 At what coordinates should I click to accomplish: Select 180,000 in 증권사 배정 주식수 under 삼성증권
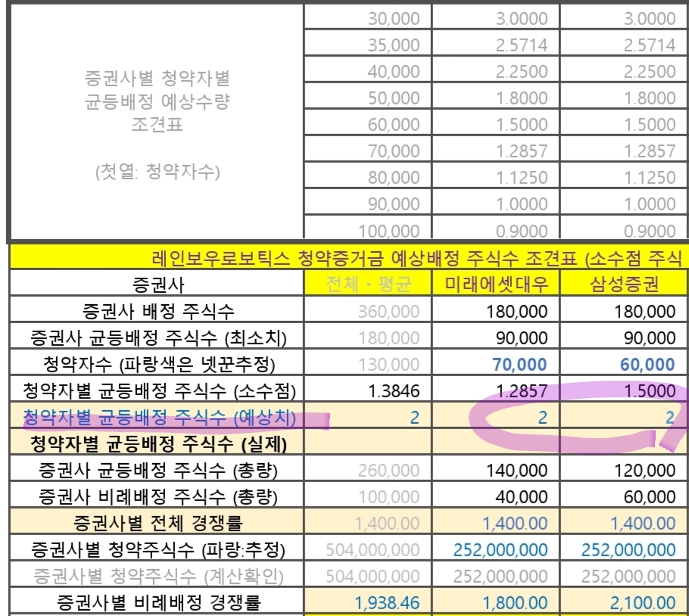point(624,310)
